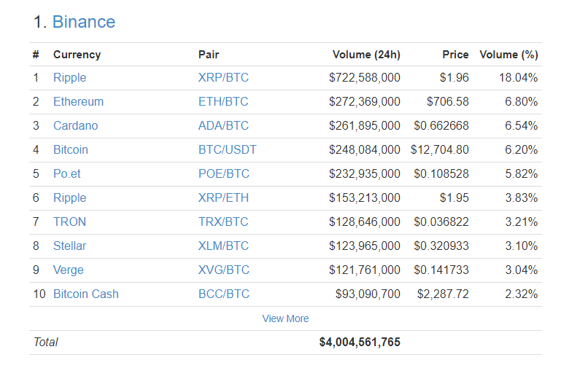Image resolution: width=588 pixels, height=368 pixels.
Task: Open the TRX/BTC pair link
Action: click(x=223, y=222)
